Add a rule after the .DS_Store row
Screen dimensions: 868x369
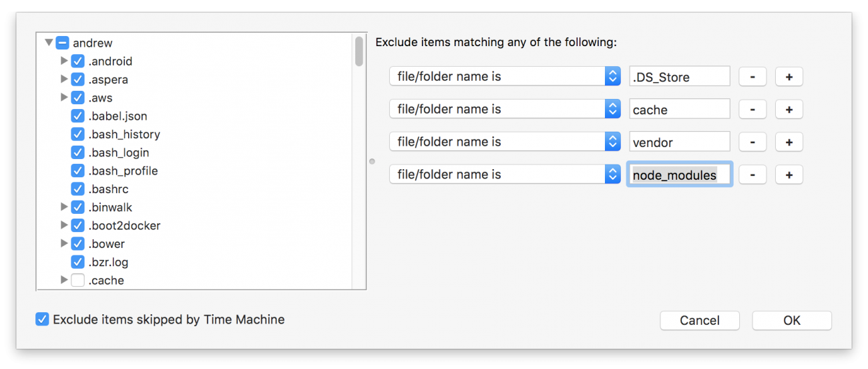pyautogui.click(x=789, y=77)
